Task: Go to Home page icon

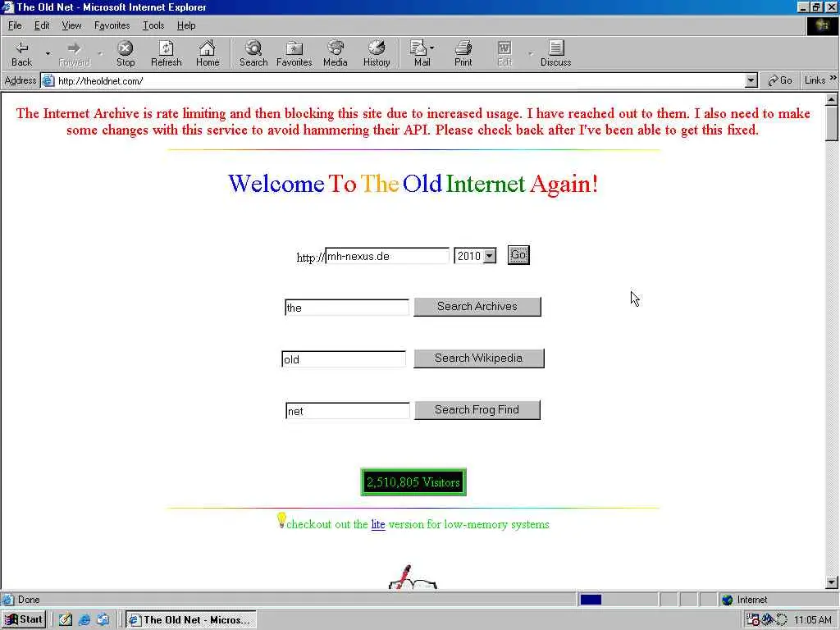Action: click(x=208, y=53)
